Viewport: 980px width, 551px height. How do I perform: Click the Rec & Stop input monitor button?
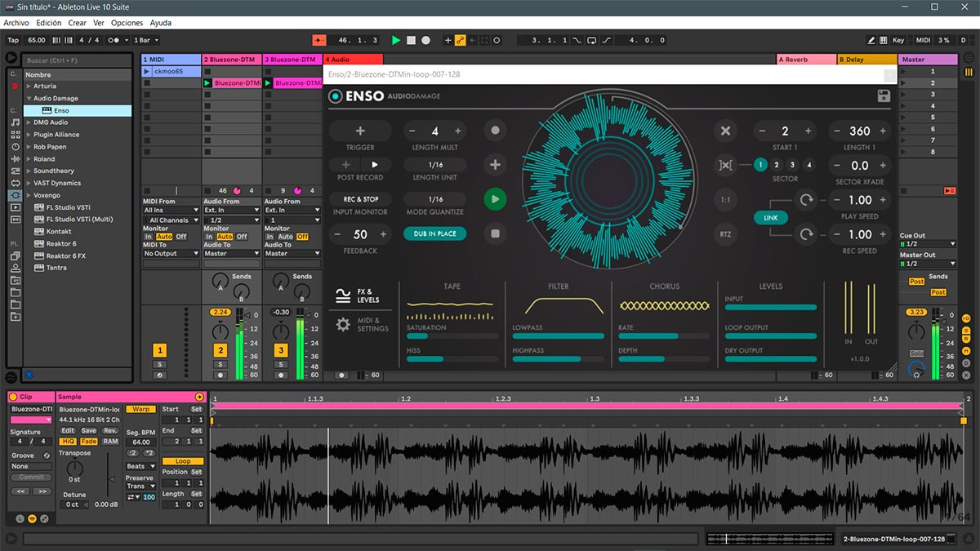click(360, 199)
